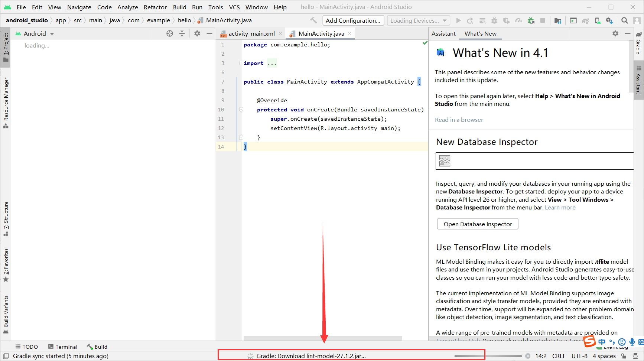This screenshot has height=361, width=644.
Task: Click the Apply Changes and Restart Activity icon
Action: [x=470, y=20]
